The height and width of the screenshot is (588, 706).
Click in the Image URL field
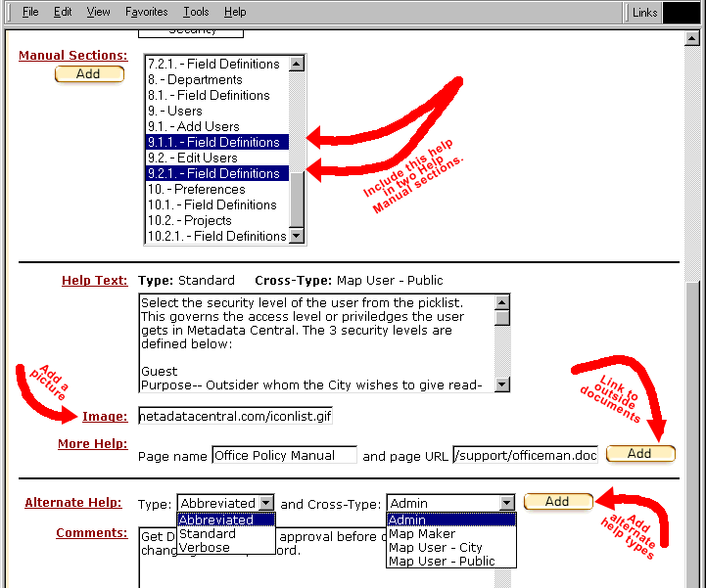(x=235, y=416)
